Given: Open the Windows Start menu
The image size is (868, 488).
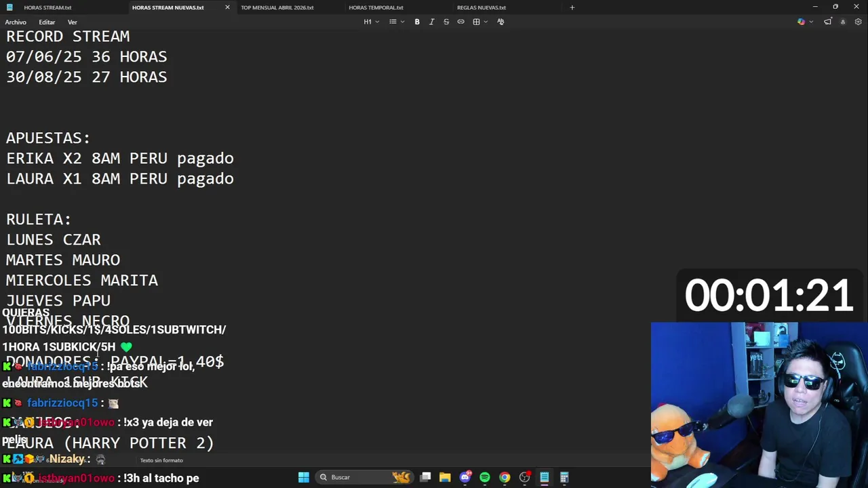Looking at the screenshot, I should (304, 477).
